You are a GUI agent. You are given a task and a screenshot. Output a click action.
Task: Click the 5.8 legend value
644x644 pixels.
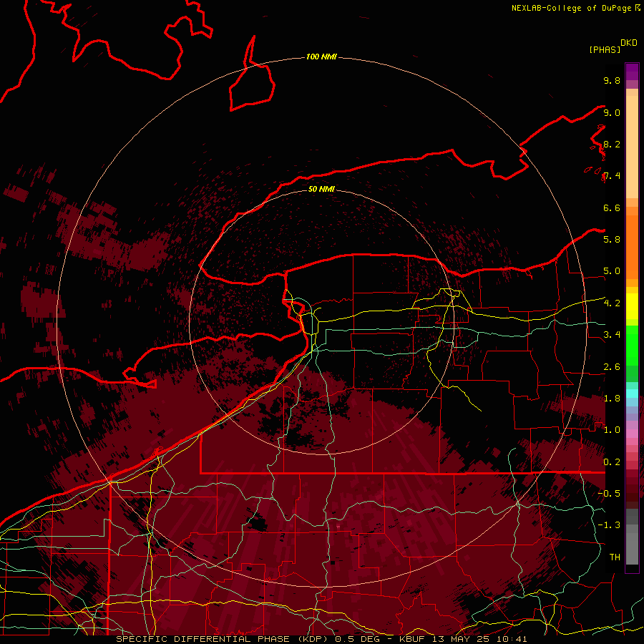coord(612,240)
